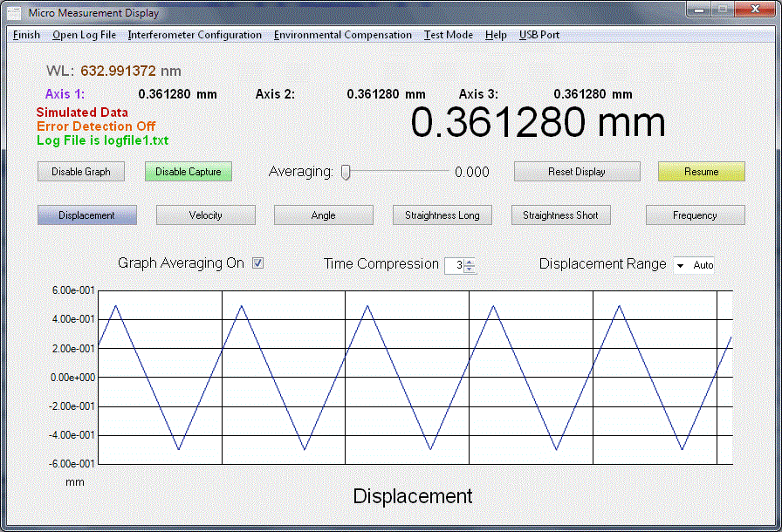This screenshot has width=782, height=532.
Task: Open the Environmental Compensation menu
Action: click(x=342, y=35)
